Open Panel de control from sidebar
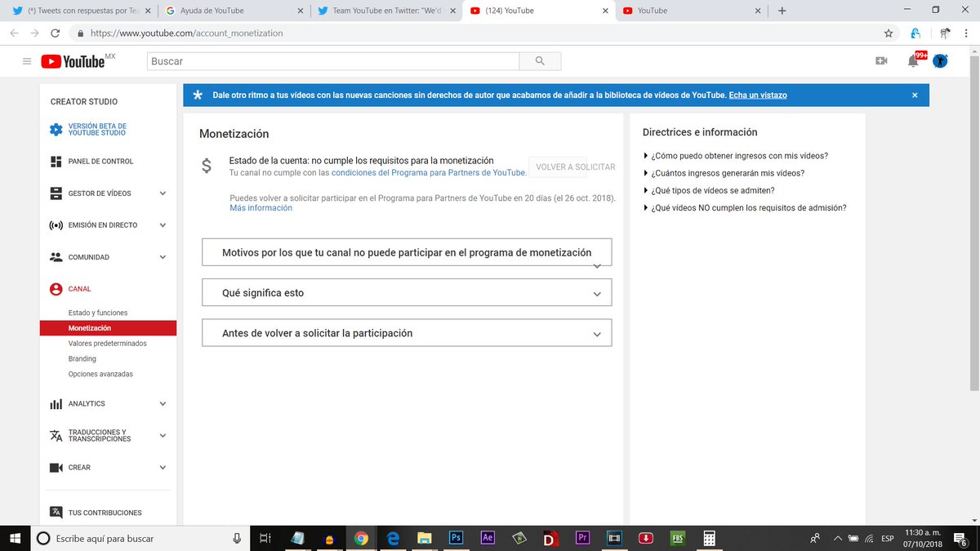Viewport: 980px width, 551px height. coord(100,162)
